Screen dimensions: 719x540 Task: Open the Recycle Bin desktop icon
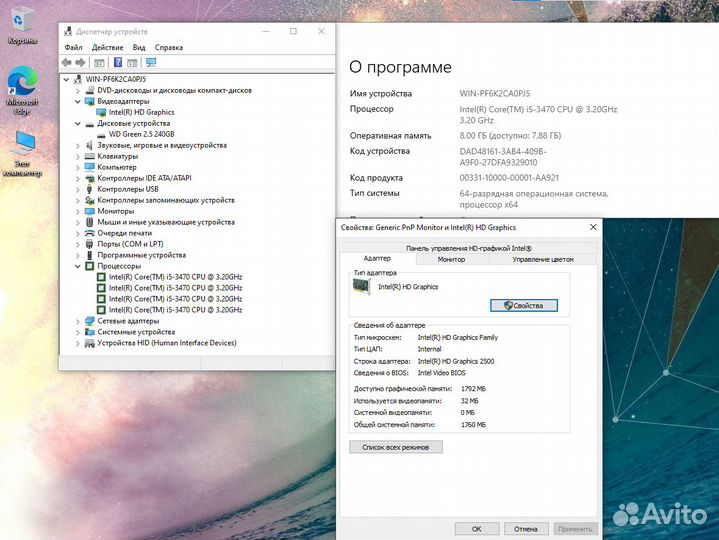pyautogui.click(x=22, y=27)
